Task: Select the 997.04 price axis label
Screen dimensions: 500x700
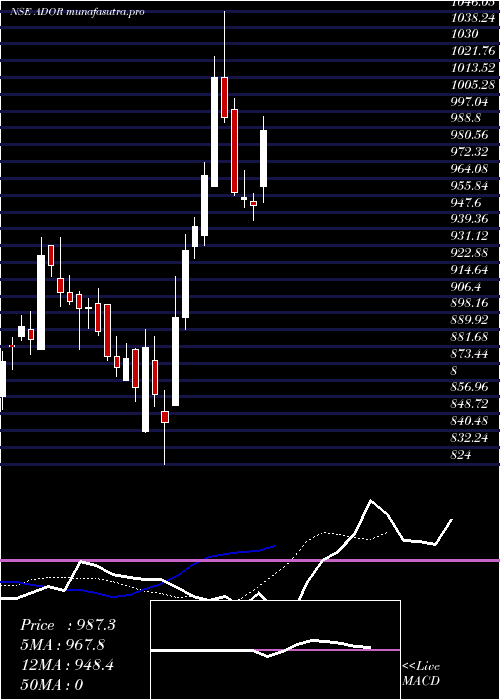Action: click(470, 102)
